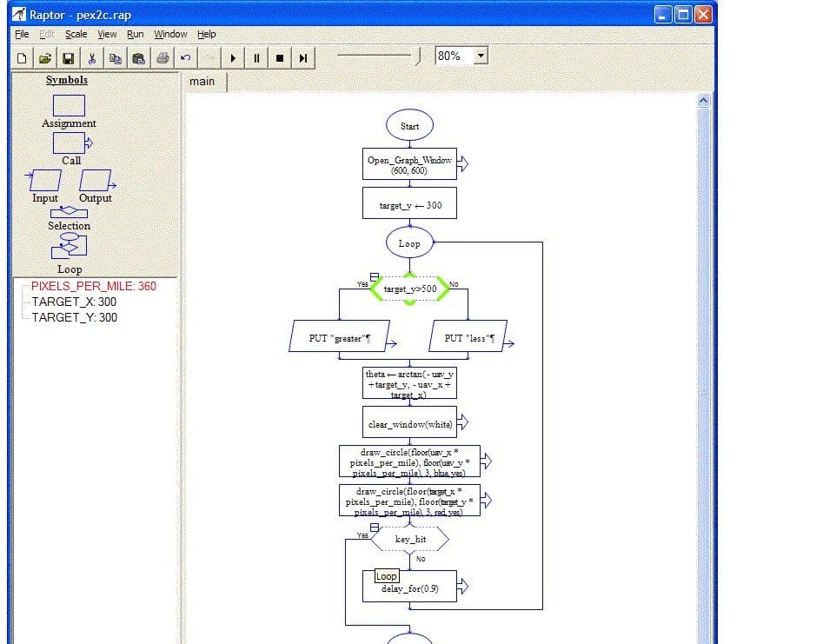Select PUT "greater" output symbol
Image resolution: width=836 pixels, height=644 pixels.
[340, 336]
